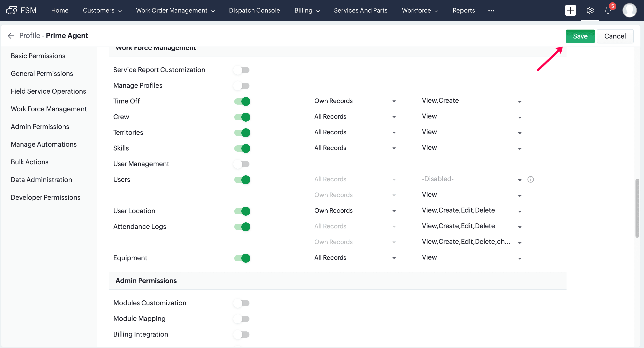Open the Time Off Own Records dropdown
Image resolution: width=644 pixels, height=348 pixels.
[x=355, y=101]
